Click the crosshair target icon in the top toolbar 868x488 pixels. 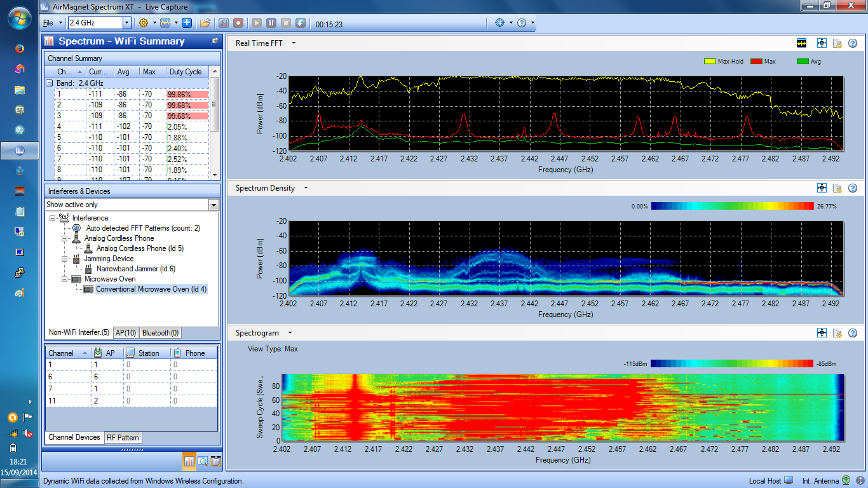(499, 23)
